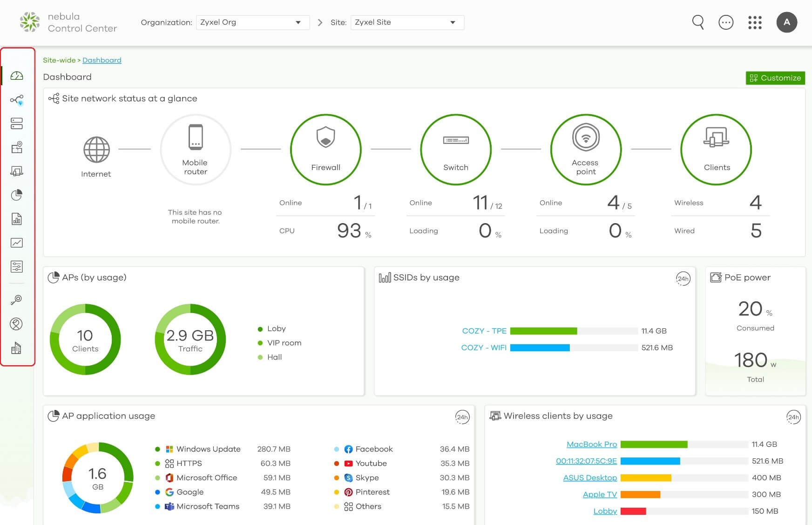Image resolution: width=812 pixels, height=525 pixels.
Task: Click the Customize button
Action: [x=775, y=78]
